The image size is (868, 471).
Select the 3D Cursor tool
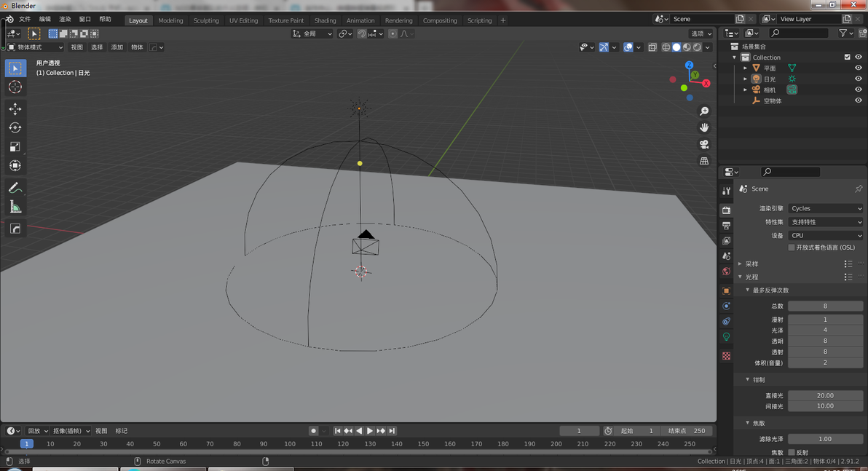point(15,87)
